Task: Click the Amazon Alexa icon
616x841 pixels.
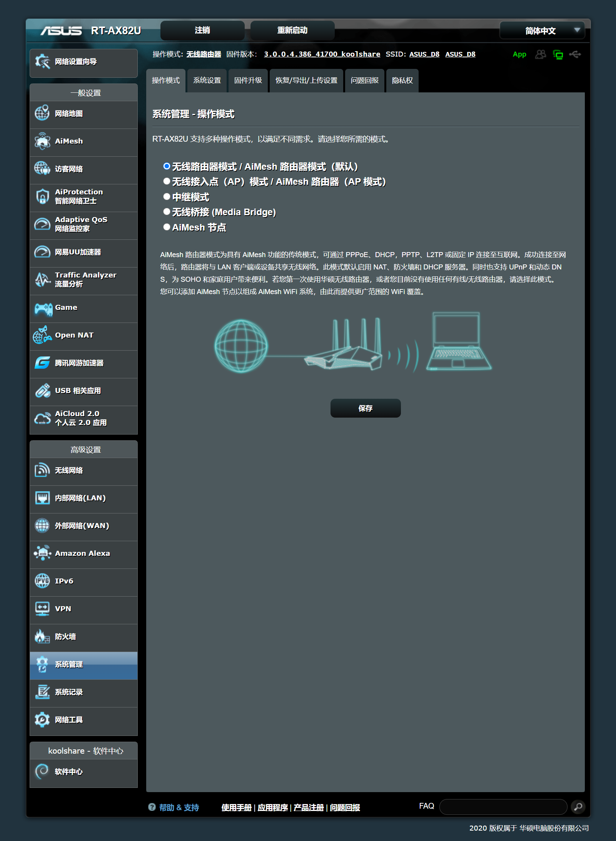Action: tap(42, 553)
